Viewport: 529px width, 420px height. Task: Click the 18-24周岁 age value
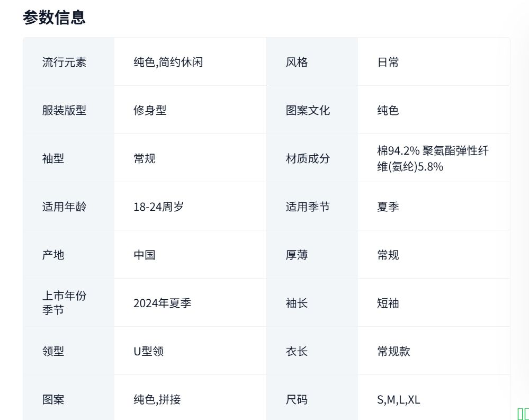tap(158, 207)
